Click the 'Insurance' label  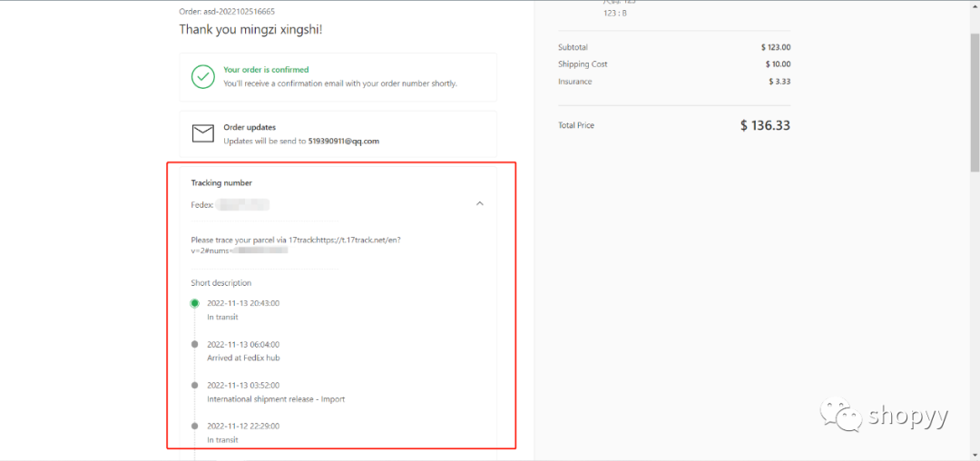click(575, 82)
